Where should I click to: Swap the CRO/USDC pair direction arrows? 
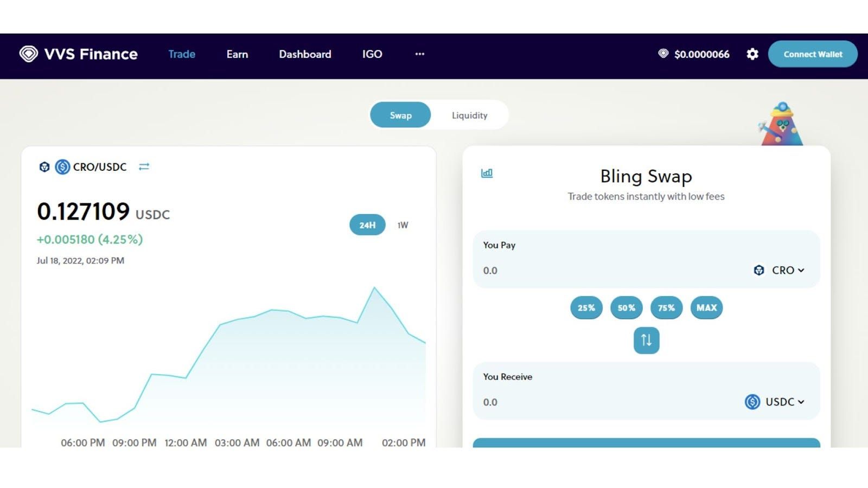point(144,166)
